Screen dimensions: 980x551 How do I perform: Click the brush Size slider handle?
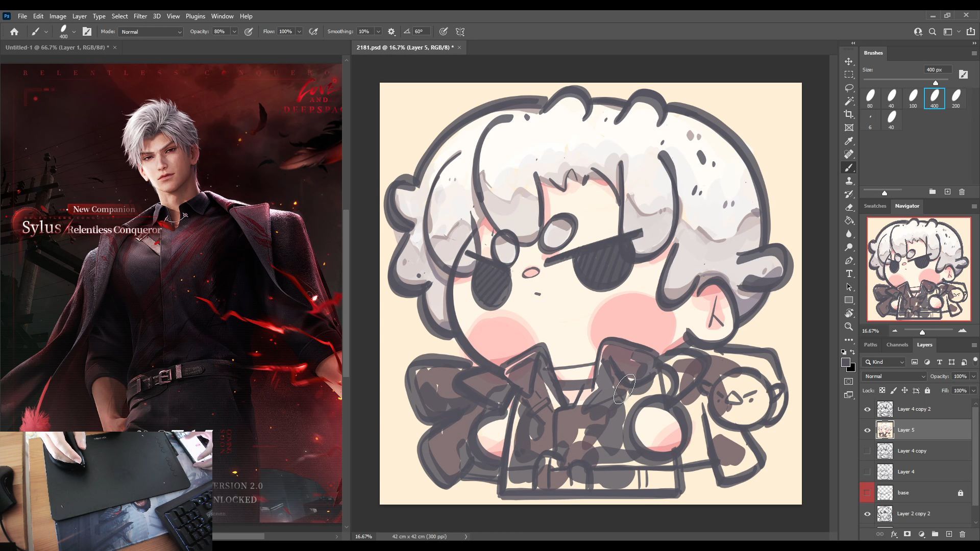click(936, 83)
